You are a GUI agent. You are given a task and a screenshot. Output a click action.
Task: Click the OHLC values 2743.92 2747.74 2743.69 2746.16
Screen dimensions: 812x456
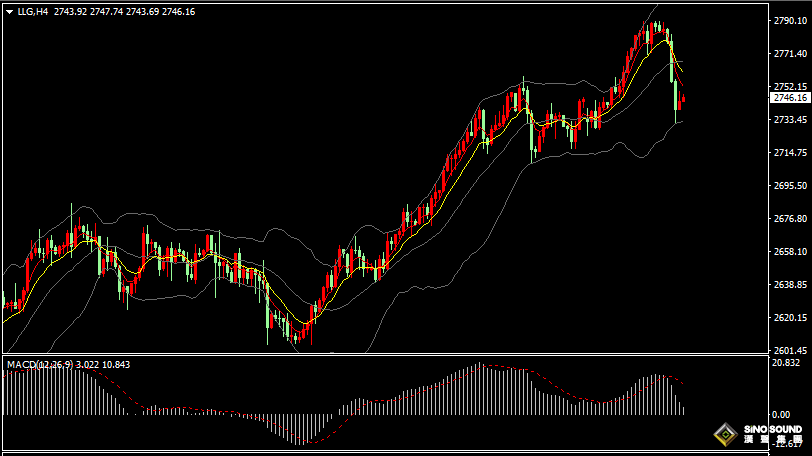[124, 11]
